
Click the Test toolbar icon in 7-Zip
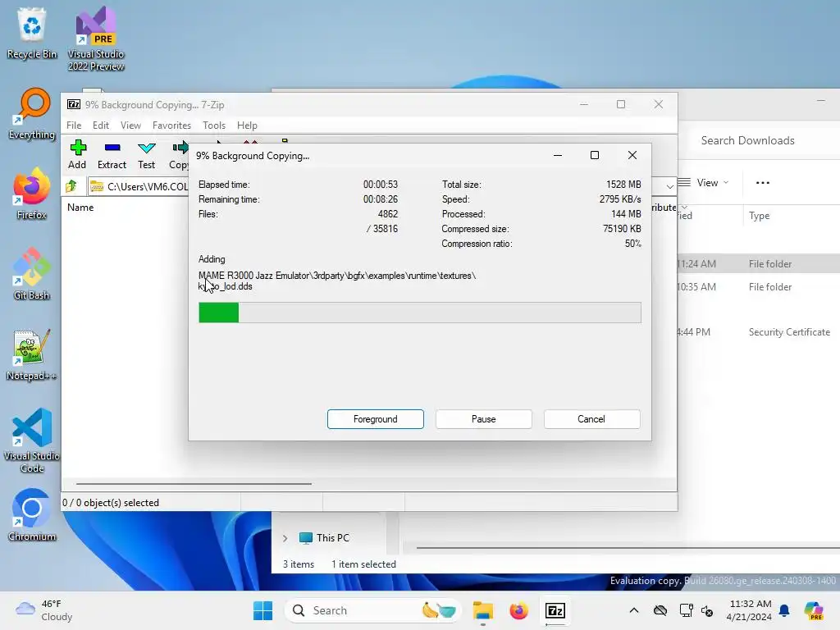[x=146, y=155]
